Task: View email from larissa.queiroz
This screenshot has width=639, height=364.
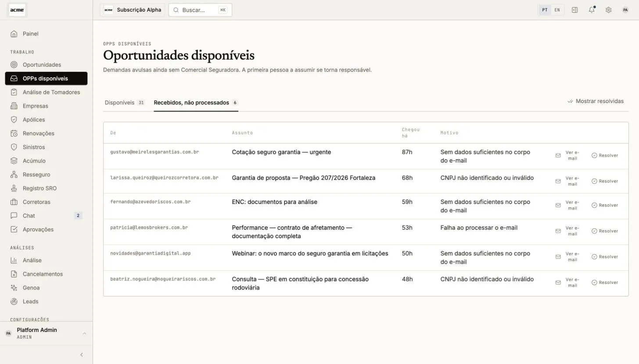Action: coord(567,181)
